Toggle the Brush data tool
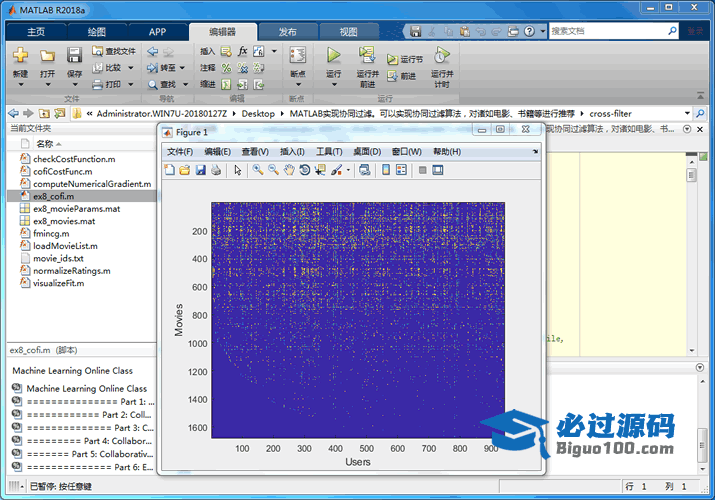Viewport: 715px width, 500px height. pyautogui.click(x=337, y=170)
